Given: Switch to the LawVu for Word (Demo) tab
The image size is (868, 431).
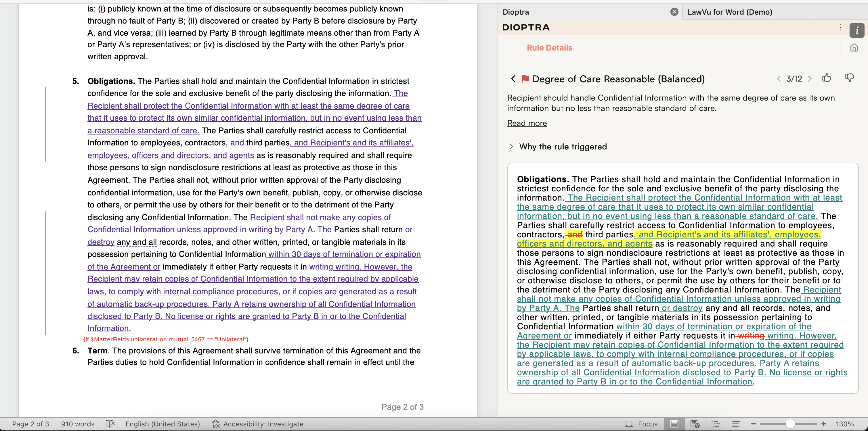Looking at the screenshot, I should click(729, 12).
